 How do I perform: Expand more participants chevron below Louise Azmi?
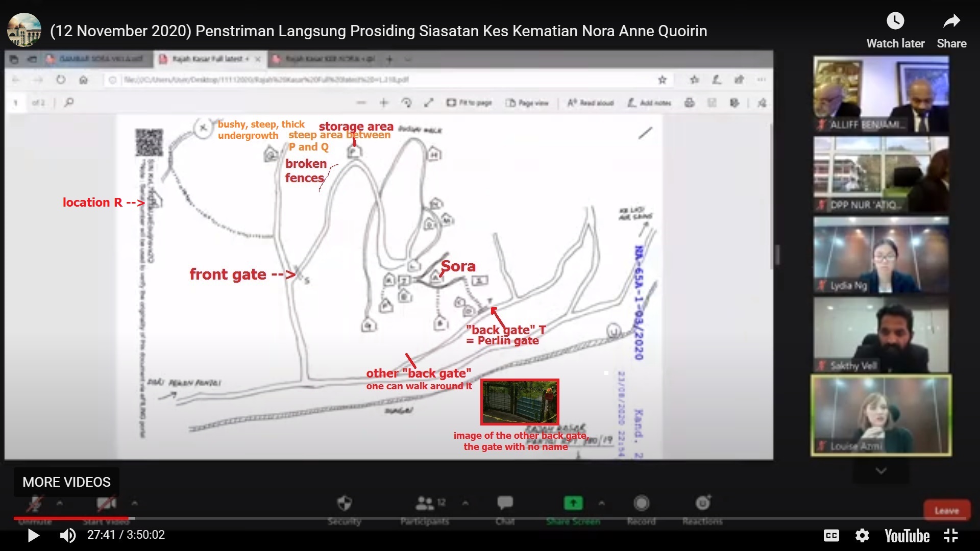tap(881, 471)
